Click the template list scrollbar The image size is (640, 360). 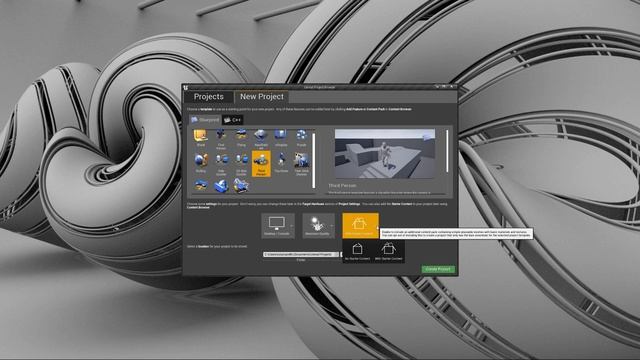click(313, 160)
